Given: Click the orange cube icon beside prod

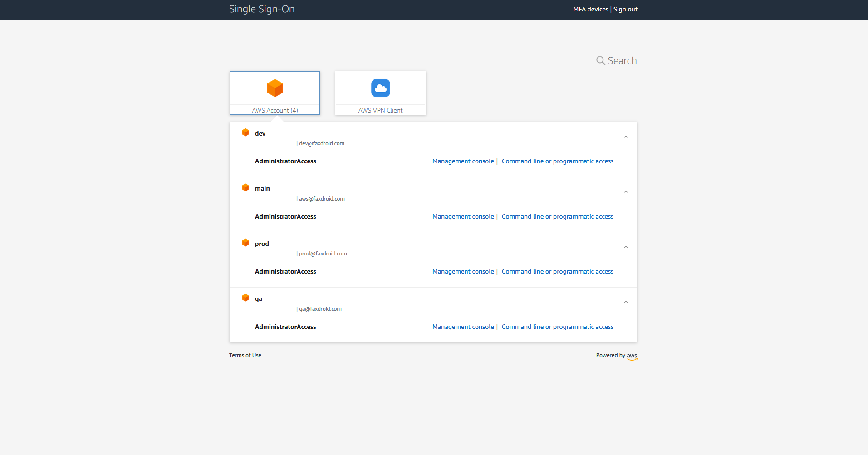Looking at the screenshot, I should (245, 243).
